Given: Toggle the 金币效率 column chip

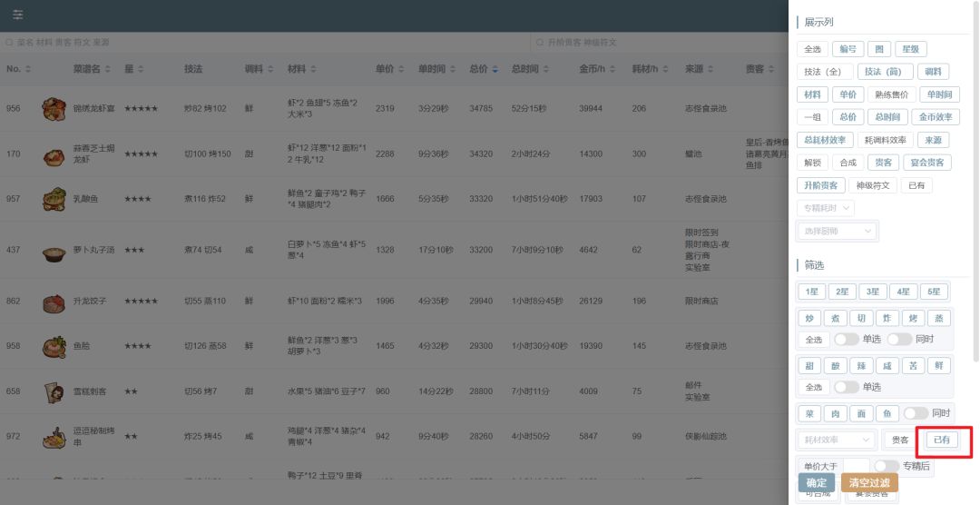Looking at the screenshot, I should [x=936, y=117].
